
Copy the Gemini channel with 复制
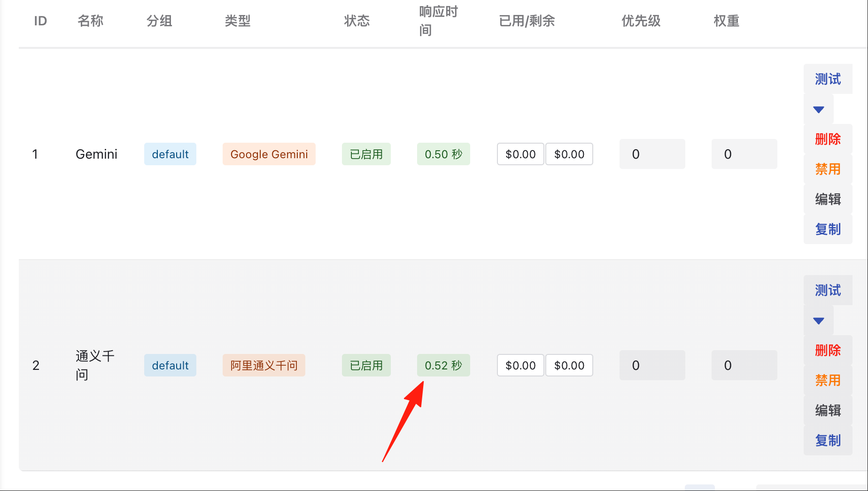click(x=828, y=229)
